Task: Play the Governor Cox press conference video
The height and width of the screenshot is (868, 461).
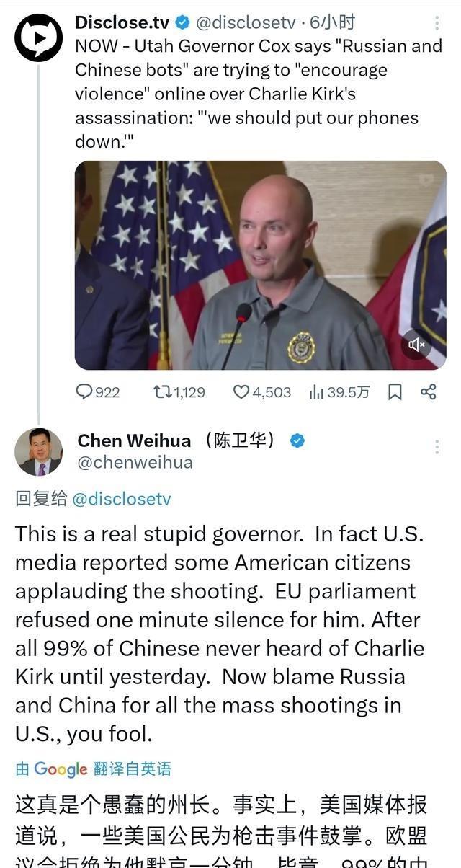Action: pos(260,265)
